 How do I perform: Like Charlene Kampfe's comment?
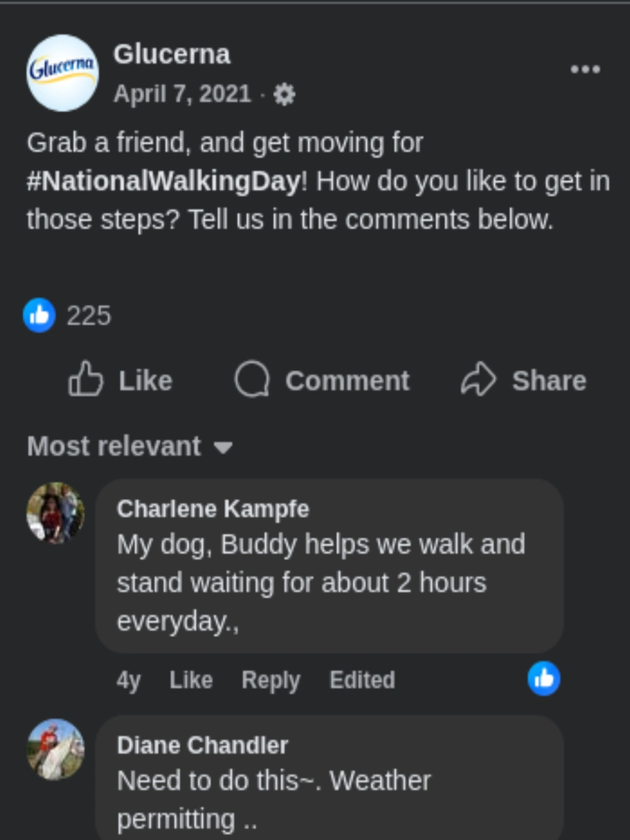[191, 680]
